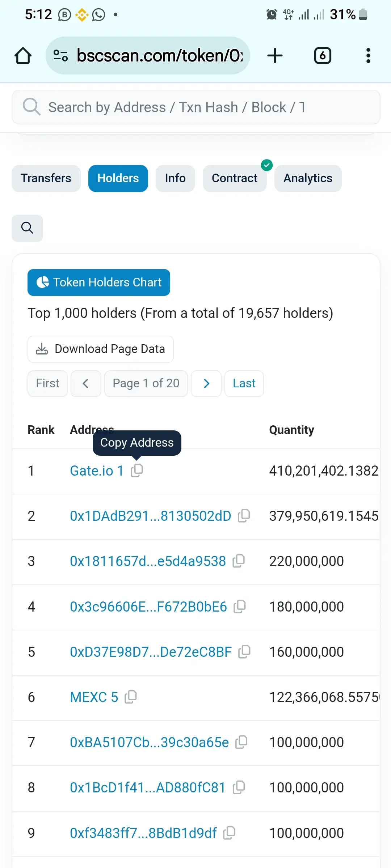Open the Contract tab
This screenshot has width=391, height=868.
click(x=235, y=178)
